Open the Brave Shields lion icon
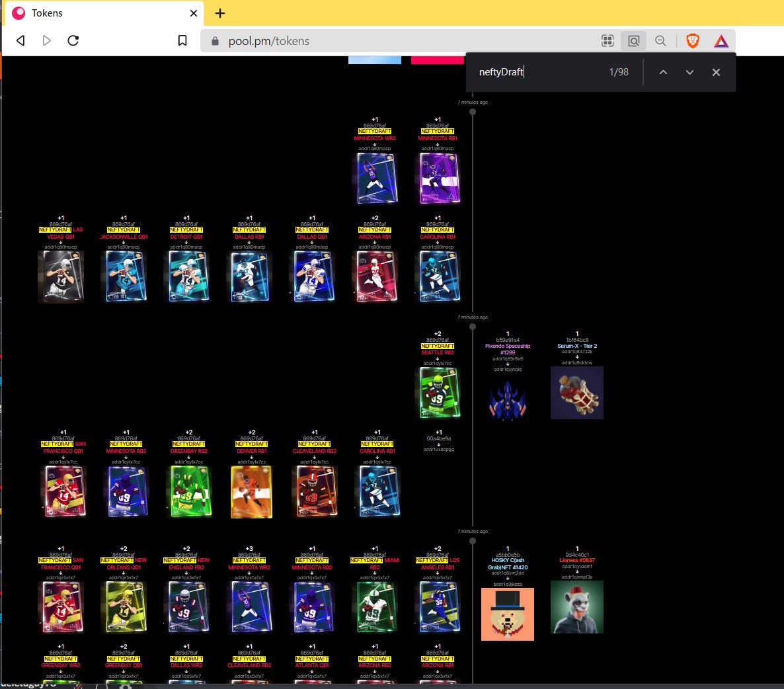 coord(693,41)
